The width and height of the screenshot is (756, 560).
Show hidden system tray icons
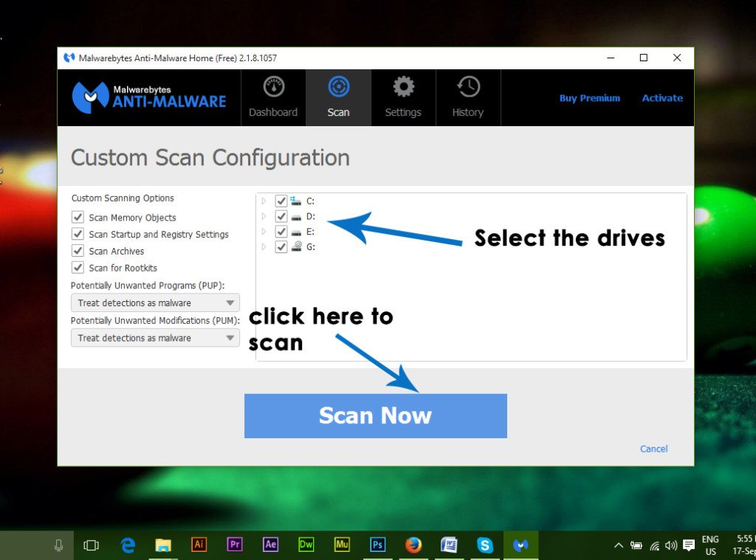pos(619,545)
